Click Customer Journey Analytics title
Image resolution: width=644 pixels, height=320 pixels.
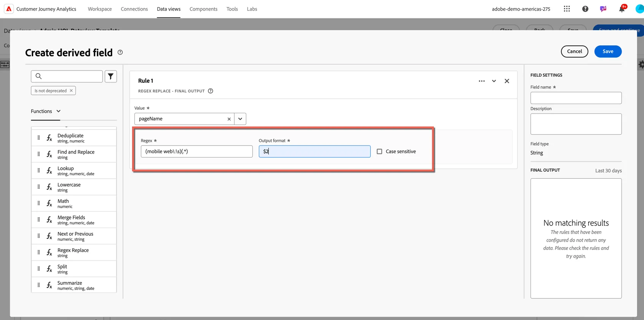coord(46,9)
